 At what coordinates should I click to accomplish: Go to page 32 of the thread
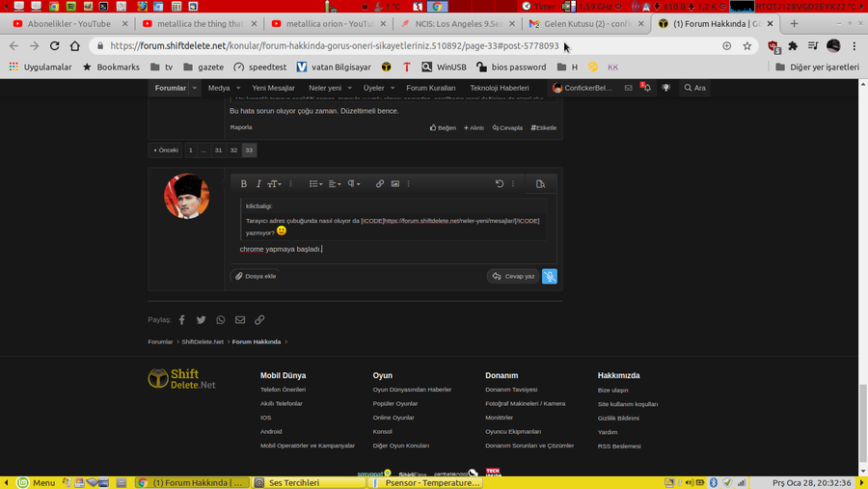click(233, 150)
